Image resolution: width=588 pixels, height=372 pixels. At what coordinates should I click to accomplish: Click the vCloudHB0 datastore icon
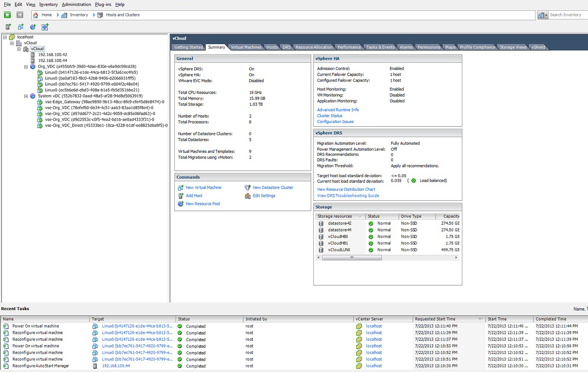(x=321, y=237)
